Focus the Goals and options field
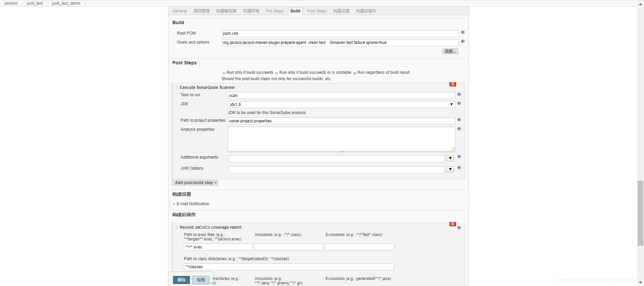 point(340,43)
